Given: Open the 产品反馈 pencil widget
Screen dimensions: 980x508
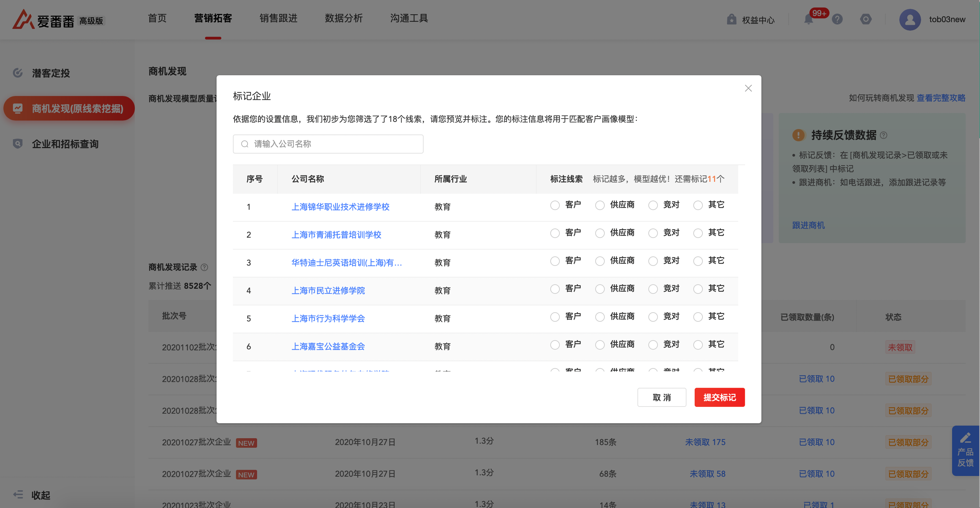Looking at the screenshot, I should click(x=965, y=450).
